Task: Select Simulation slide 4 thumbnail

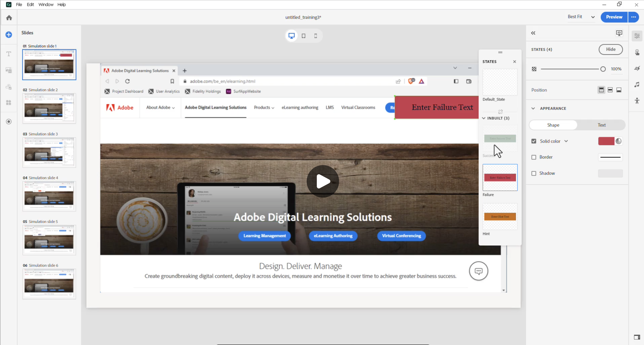Action: click(x=49, y=196)
